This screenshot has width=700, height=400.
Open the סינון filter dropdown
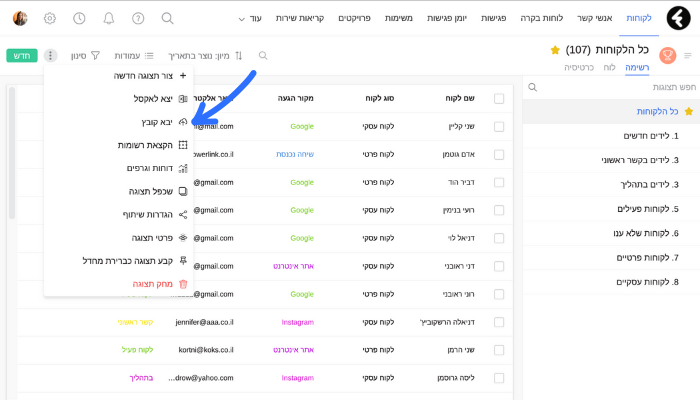coord(85,55)
